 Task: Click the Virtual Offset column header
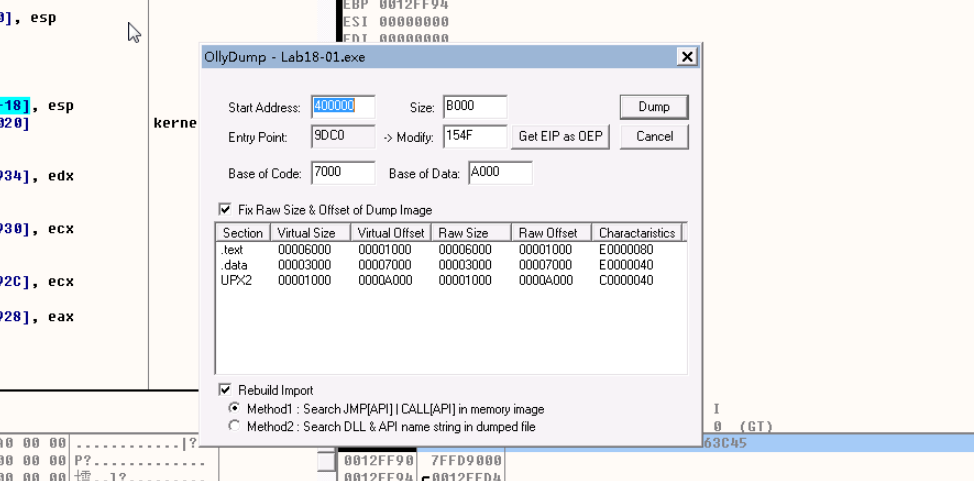coord(391,233)
